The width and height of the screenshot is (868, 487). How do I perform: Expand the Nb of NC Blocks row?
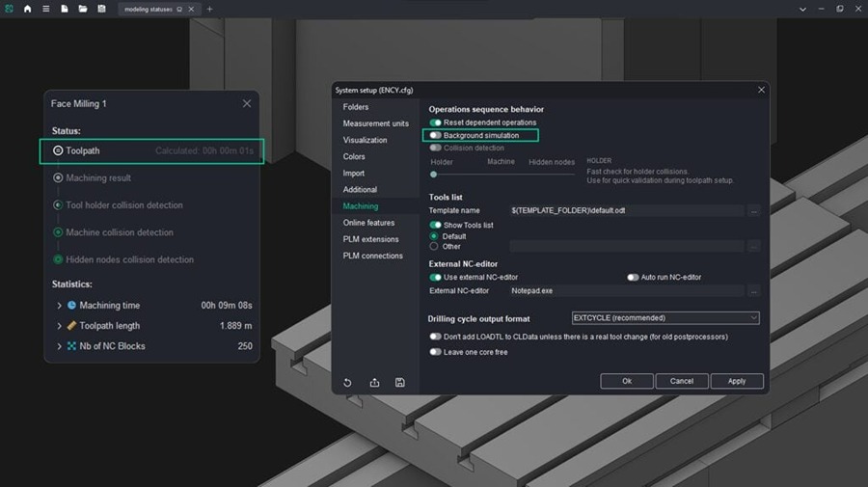click(59, 346)
